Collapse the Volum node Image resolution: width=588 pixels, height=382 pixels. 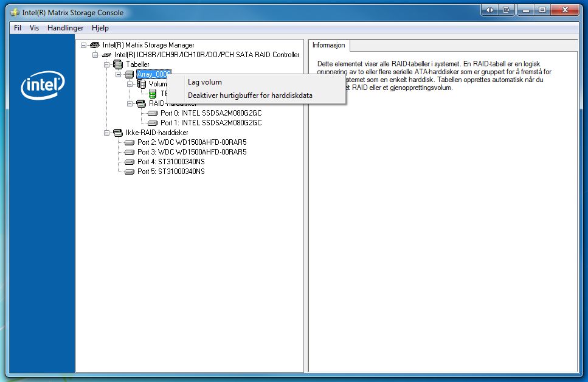click(x=130, y=84)
